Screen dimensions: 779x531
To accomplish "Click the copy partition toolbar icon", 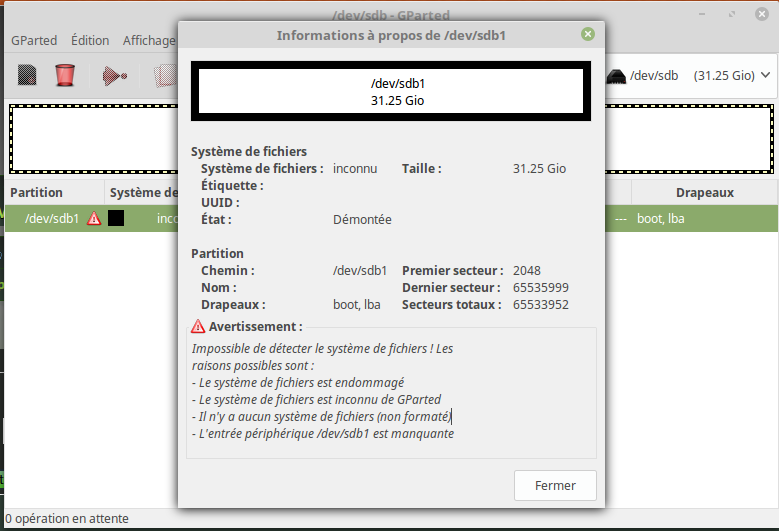I will click(x=166, y=76).
